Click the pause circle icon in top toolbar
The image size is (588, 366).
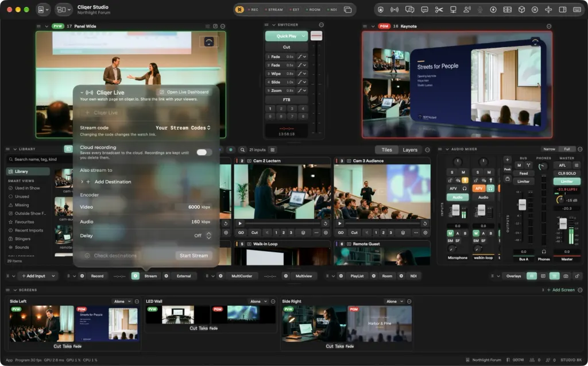tap(535, 10)
